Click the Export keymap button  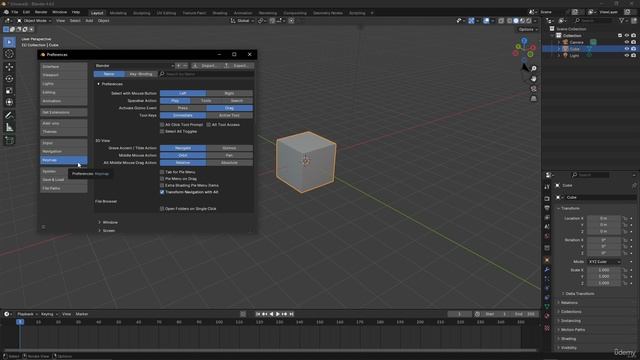coord(238,66)
